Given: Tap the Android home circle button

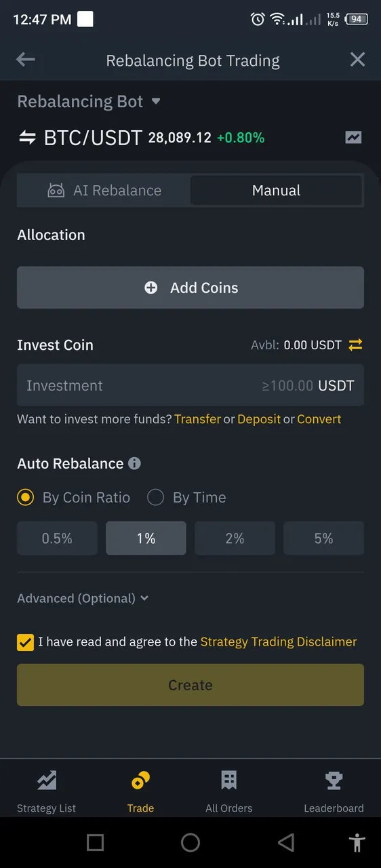Looking at the screenshot, I should [190, 842].
